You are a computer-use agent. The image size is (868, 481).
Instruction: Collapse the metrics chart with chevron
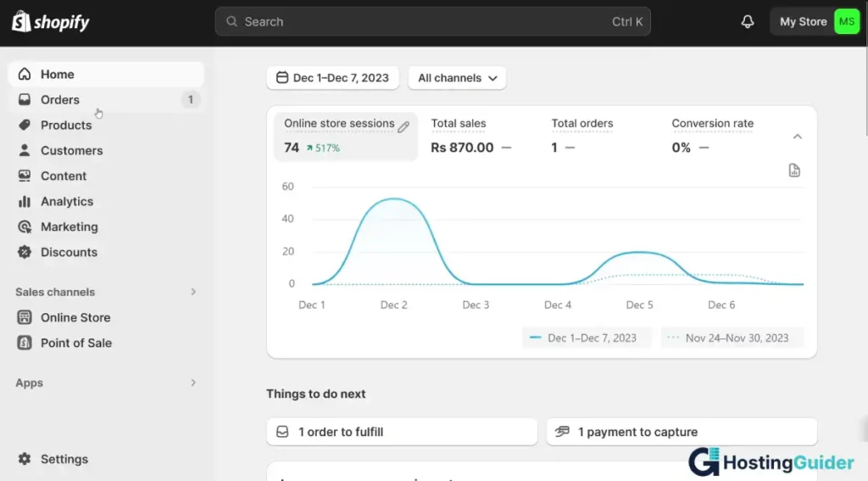click(x=797, y=137)
